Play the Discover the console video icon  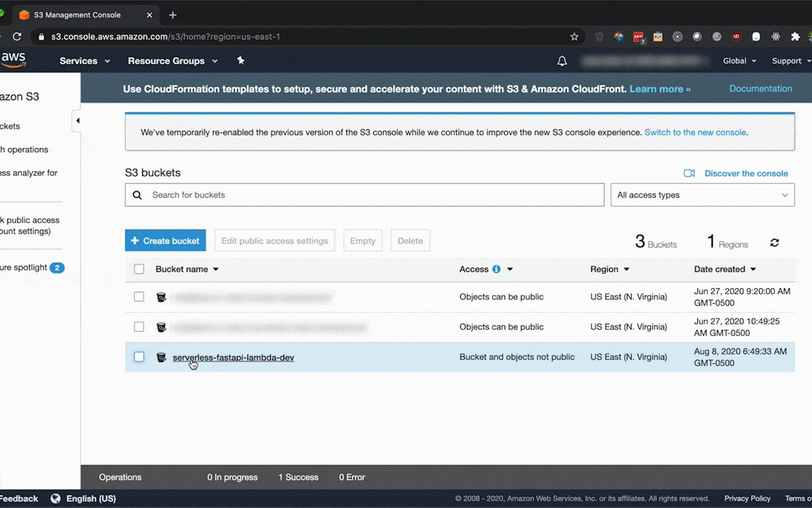click(689, 173)
